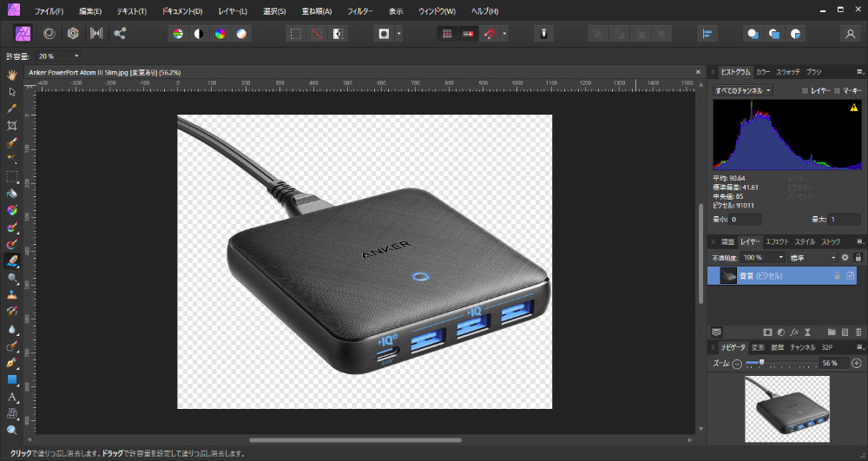868x461 pixels.
Task: Click the account profile icon
Action: click(851, 34)
